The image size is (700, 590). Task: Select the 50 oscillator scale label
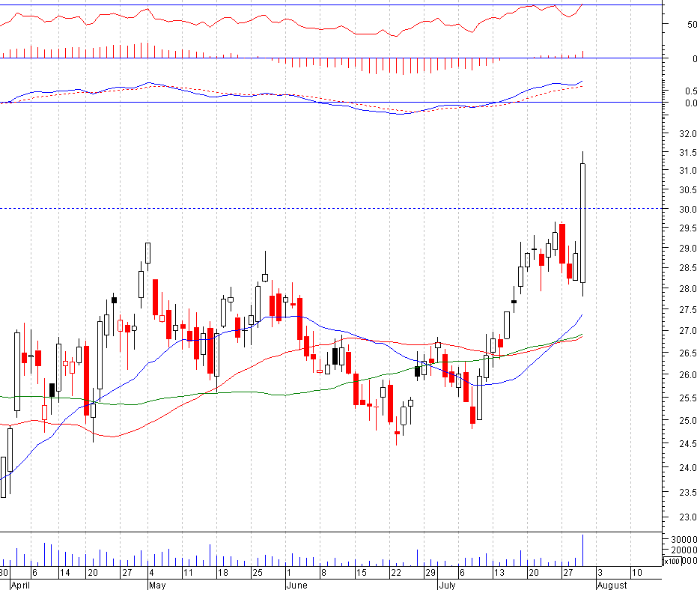tap(692, 25)
